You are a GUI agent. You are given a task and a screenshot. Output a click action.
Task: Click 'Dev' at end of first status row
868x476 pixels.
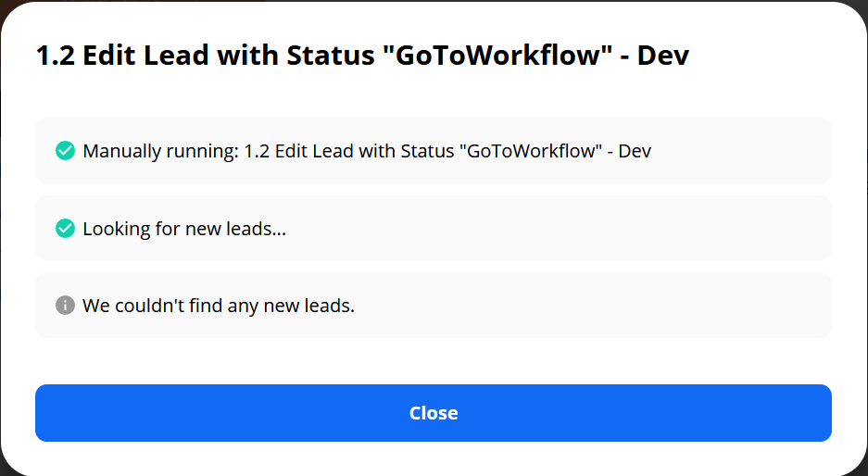coord(635,151)
